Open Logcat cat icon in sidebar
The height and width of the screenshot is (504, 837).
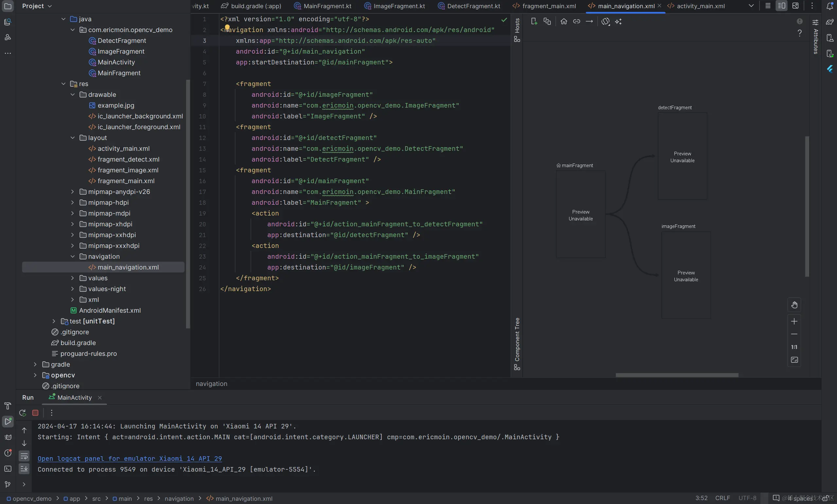coord(8,437)
